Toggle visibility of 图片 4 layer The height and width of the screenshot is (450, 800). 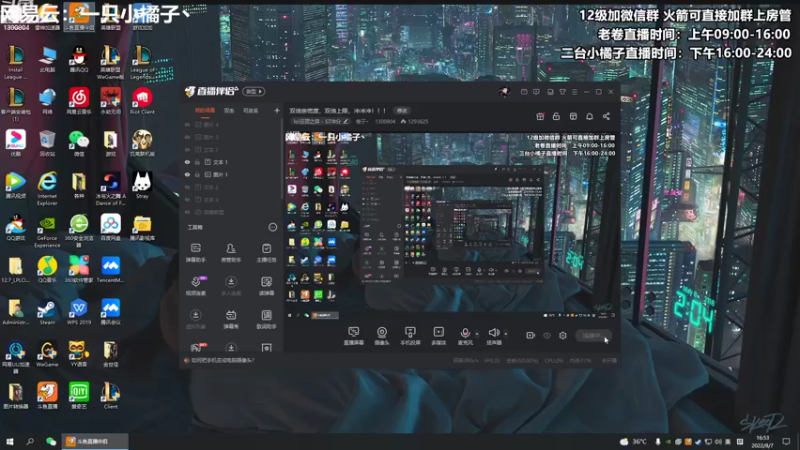coord(187,124)
